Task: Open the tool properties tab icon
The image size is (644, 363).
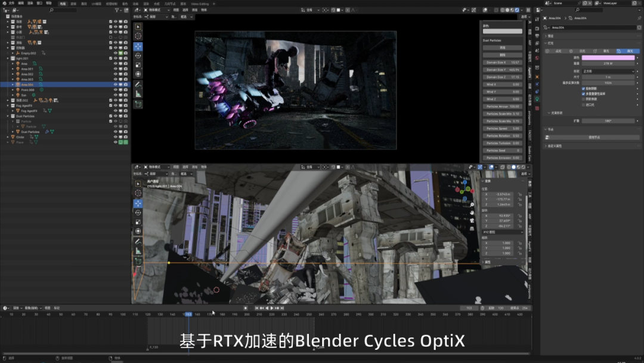Action: tap(537, 19)
